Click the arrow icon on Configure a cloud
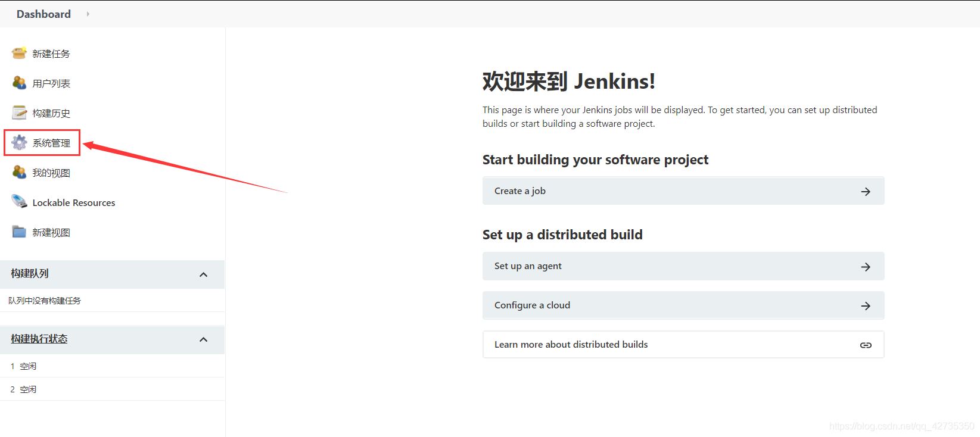 (x=866, y=305)
